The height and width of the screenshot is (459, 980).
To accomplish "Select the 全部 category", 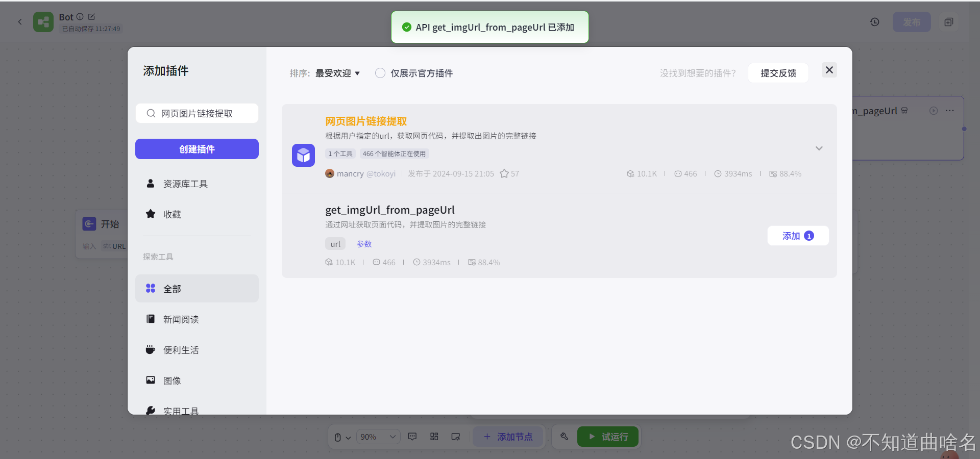I will point(197,289).
